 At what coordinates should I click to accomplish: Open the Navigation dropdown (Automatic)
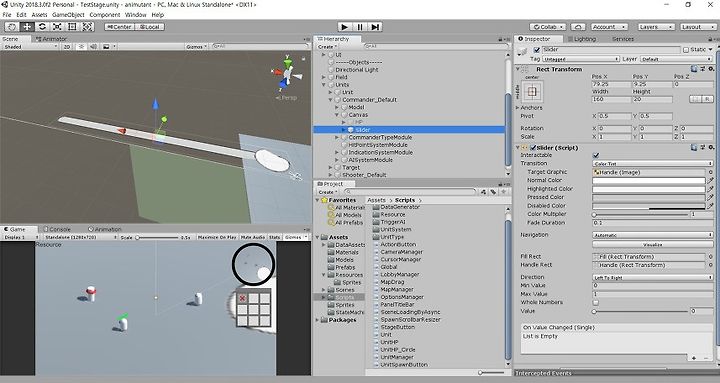pyautogui.click(x=652, y=235)
